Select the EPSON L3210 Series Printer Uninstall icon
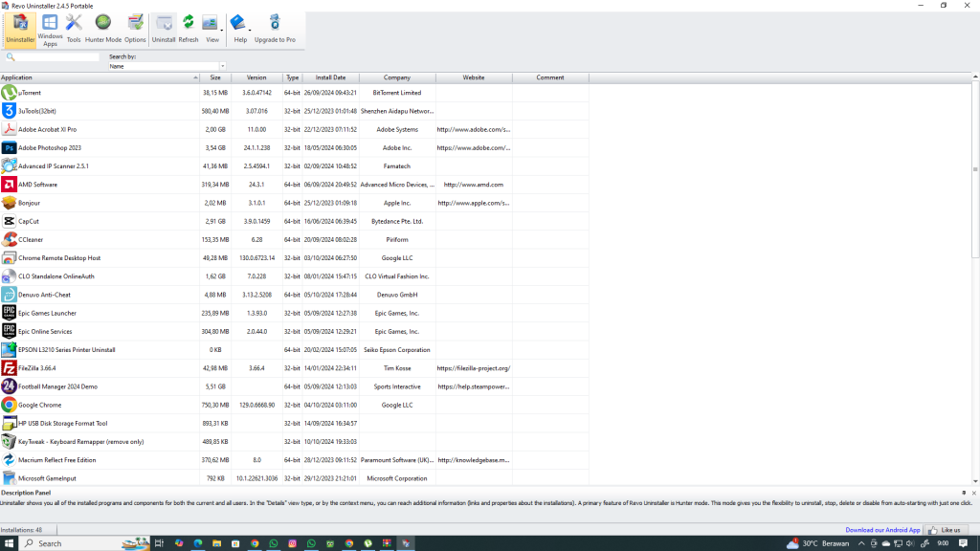 pos(9,350)
